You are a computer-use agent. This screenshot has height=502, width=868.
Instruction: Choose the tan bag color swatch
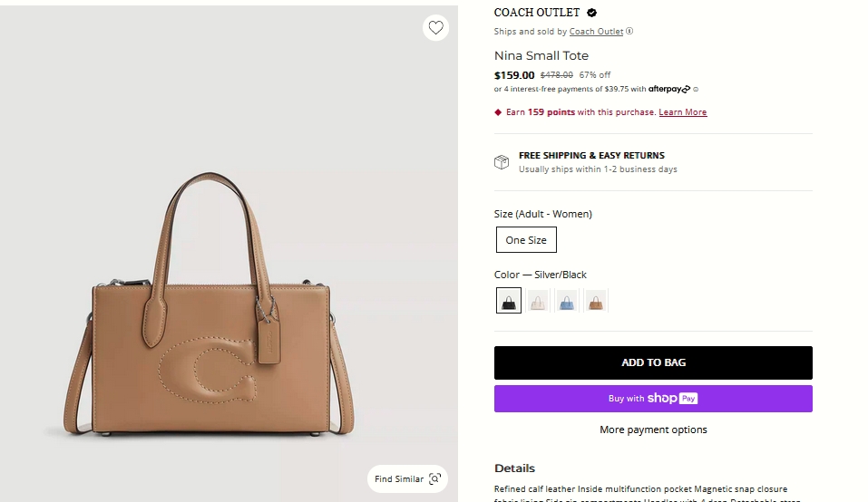click(x=596, y=300)
